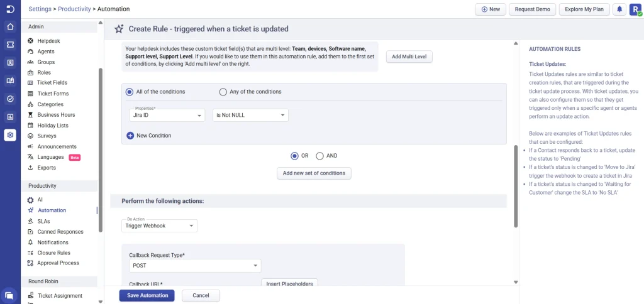Open the Trigger Webhook action dropdown
This screenshot has width=644, height=304.
click(x=159, y=225)
